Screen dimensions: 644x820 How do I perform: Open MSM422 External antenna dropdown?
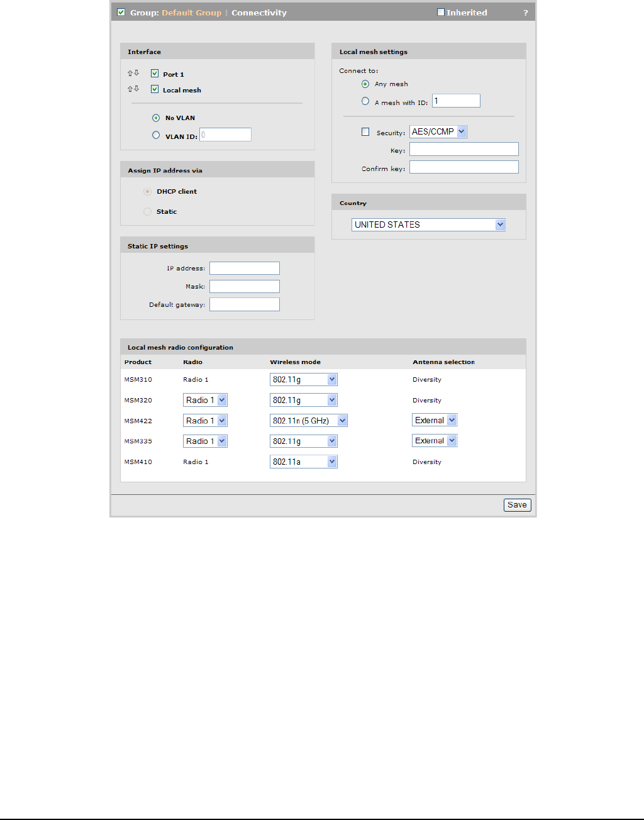pyautogui.click(x=435, y=420)
